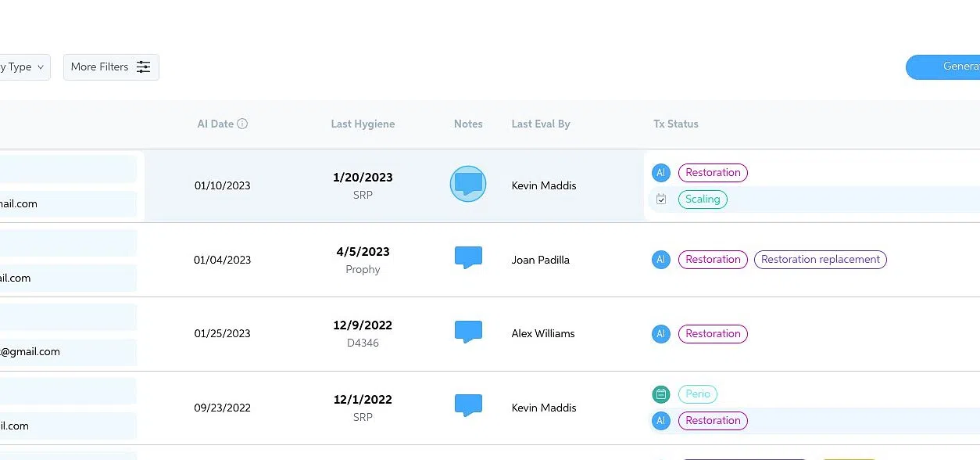Click Alex Williams evaluator name

543,334
